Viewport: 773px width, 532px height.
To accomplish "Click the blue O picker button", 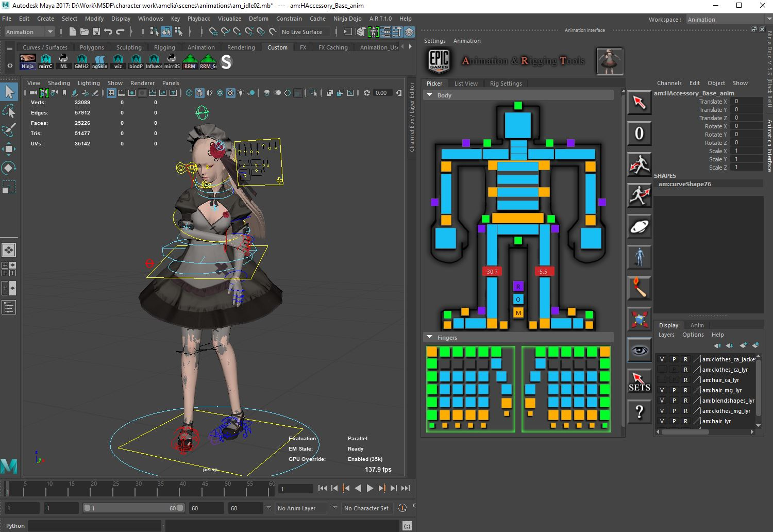I will coord(518,300).
